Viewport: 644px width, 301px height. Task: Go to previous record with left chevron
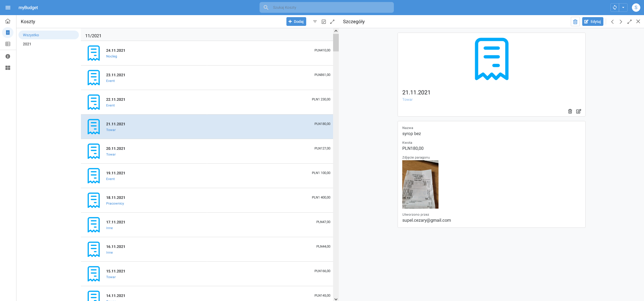coord(612,21)
